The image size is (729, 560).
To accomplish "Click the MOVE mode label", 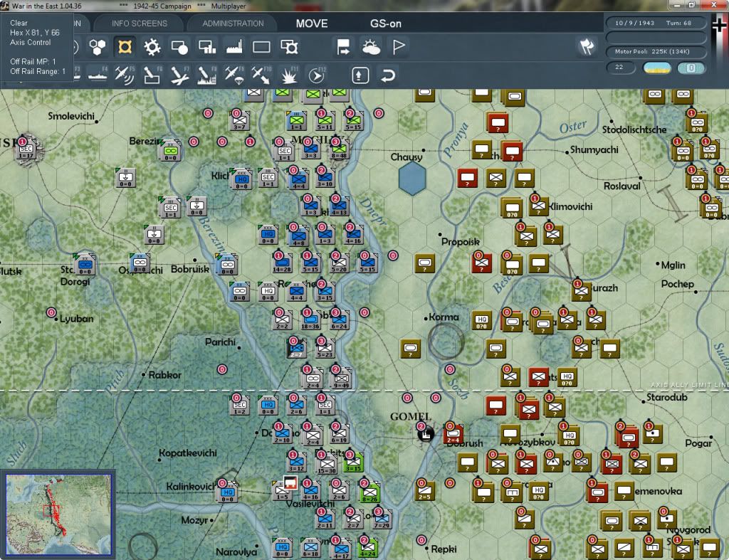I will coord(312,23).
